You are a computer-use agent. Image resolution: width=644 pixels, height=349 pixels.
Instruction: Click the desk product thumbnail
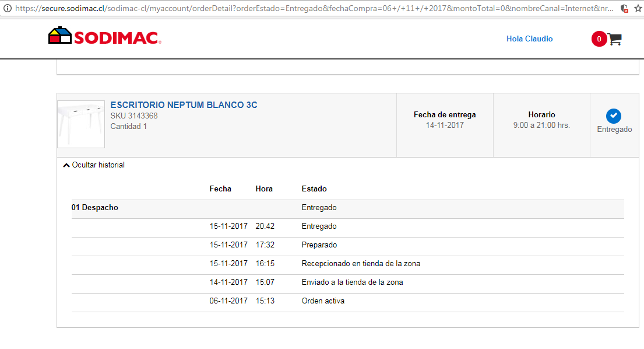[x=81, y=124]
